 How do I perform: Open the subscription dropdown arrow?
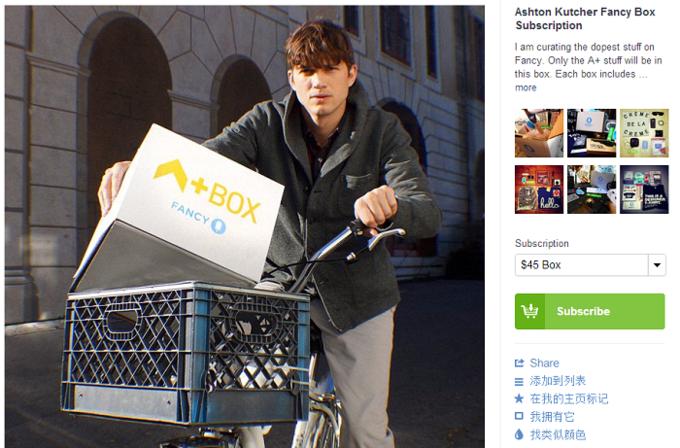coord(657,265)
